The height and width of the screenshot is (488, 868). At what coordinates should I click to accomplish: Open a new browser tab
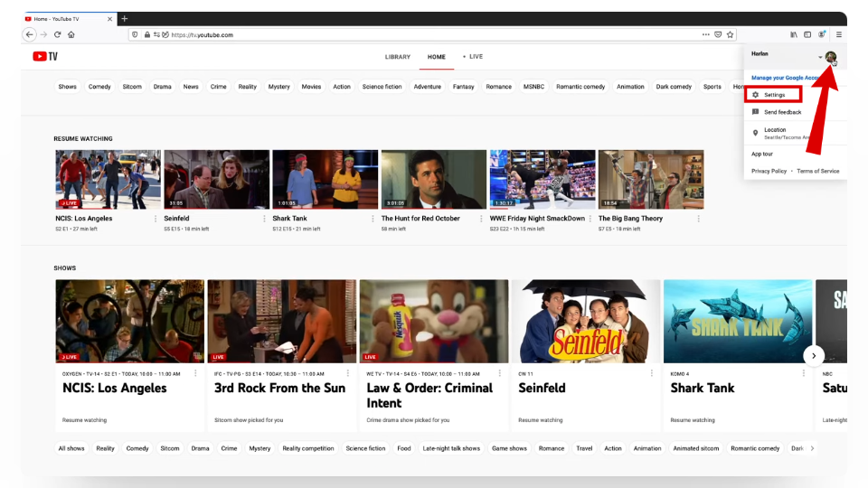(x=125, y=19)
